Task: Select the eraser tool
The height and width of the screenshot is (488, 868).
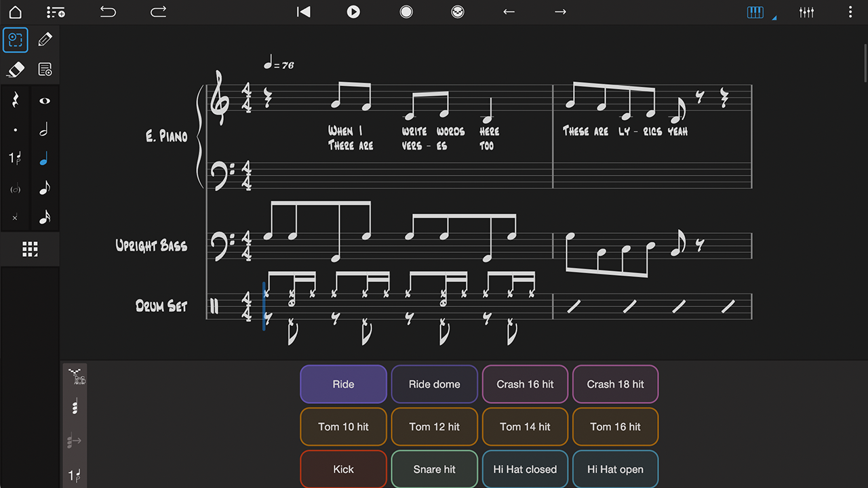Action: (x=15, y=69)
